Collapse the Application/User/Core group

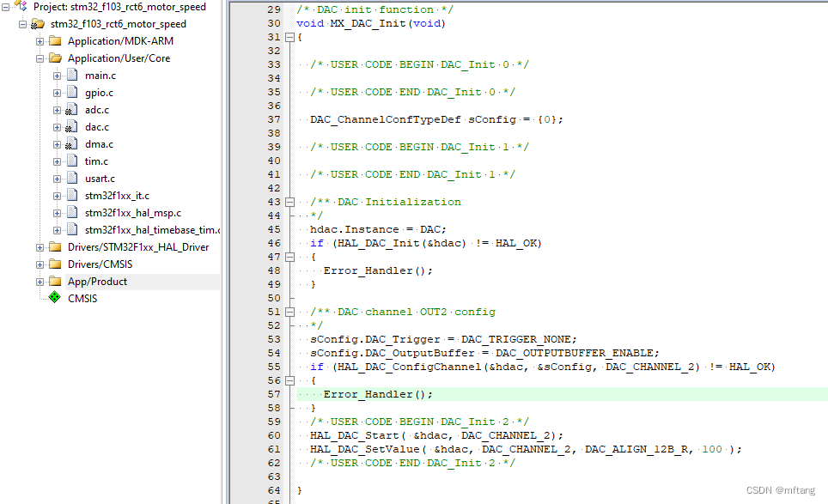click(x=39, y=58)
